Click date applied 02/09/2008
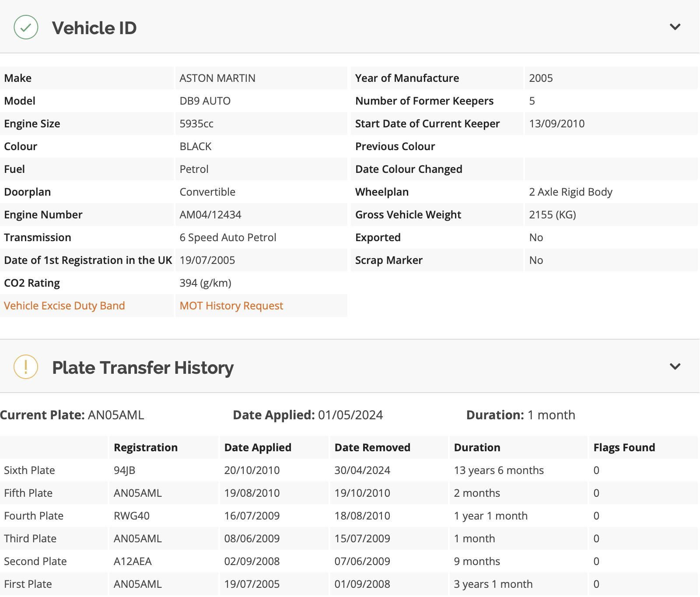The height and width of the screenshot is (597, 700). coord(252,561)
